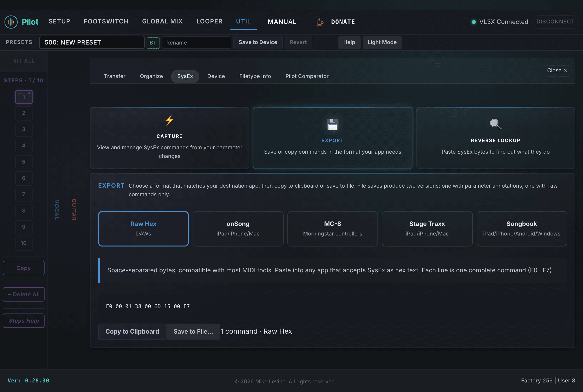This screenshot has width=583, height=392.
Task: Select step 4
Action: [24, 146]
